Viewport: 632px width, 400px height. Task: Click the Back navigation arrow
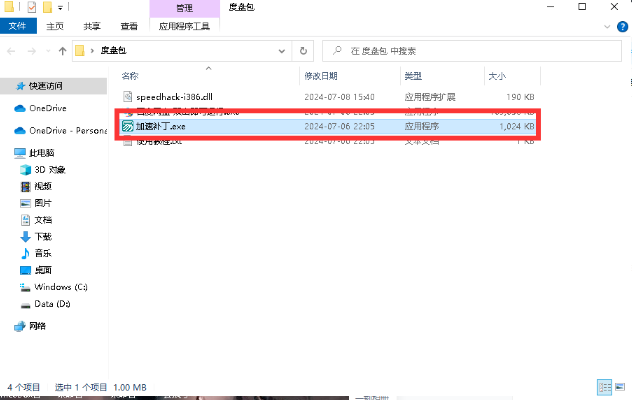[x=11, y=49]
